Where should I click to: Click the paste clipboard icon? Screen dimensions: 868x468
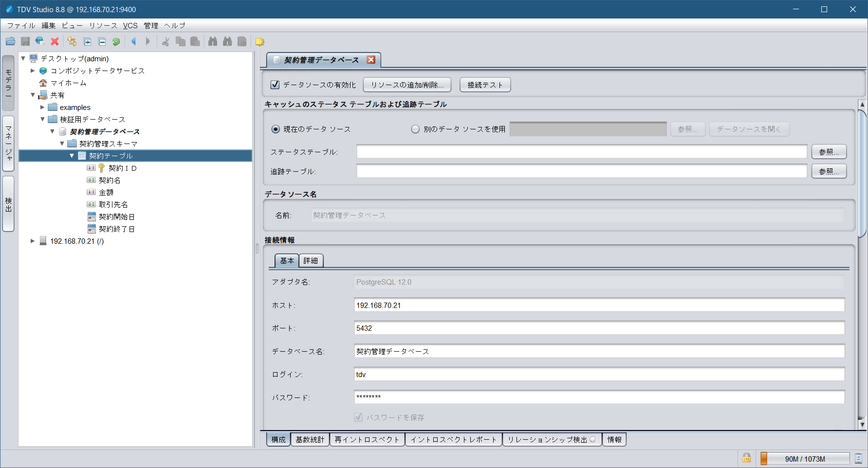[195, 42]
